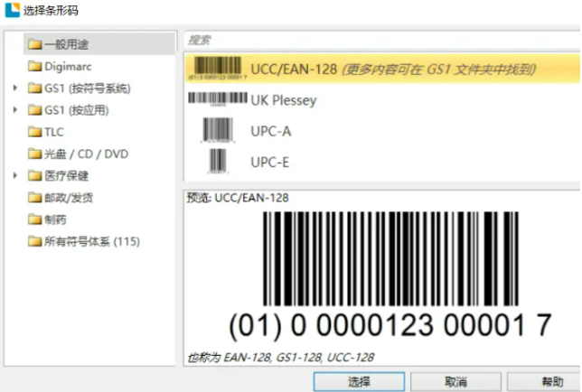
Task: Select the 医疗保健 category label
Action: [x=67, y=176]
